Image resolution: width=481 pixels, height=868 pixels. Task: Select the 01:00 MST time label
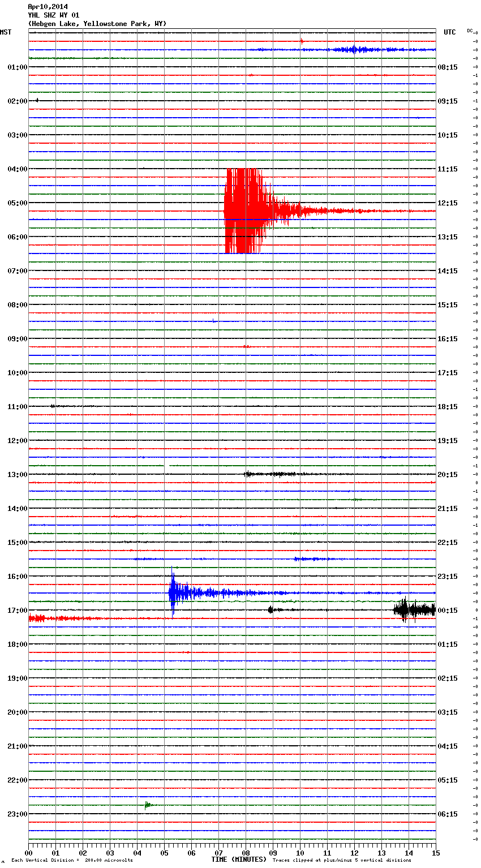18,67
